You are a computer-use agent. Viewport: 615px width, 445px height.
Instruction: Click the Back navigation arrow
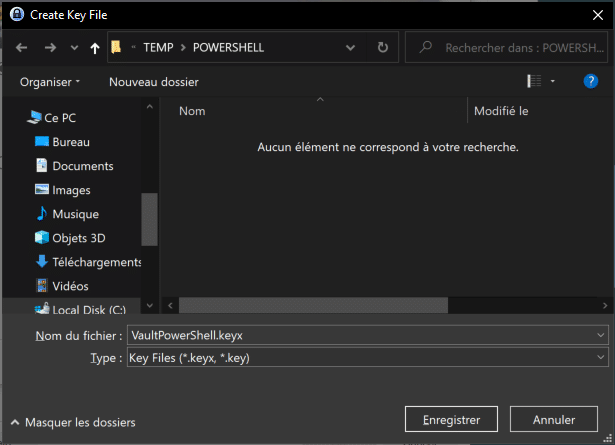(x=23, y=47)
